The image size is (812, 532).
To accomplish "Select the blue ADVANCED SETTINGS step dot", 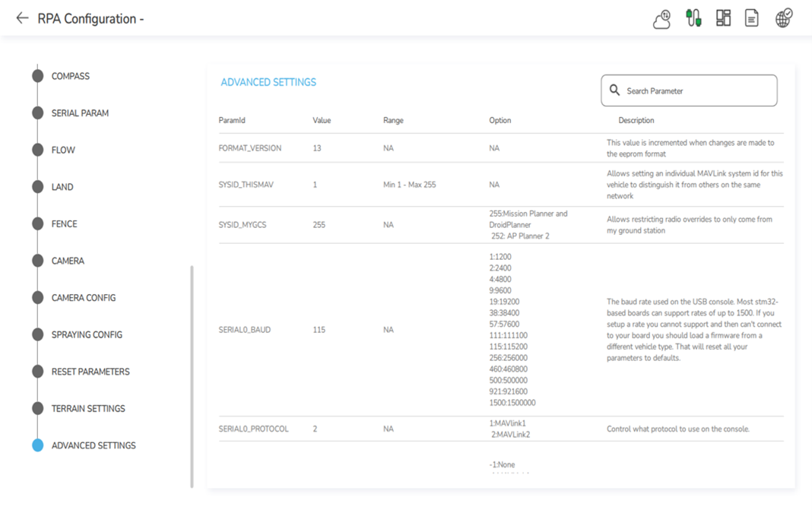I will (x=37, y=445).
